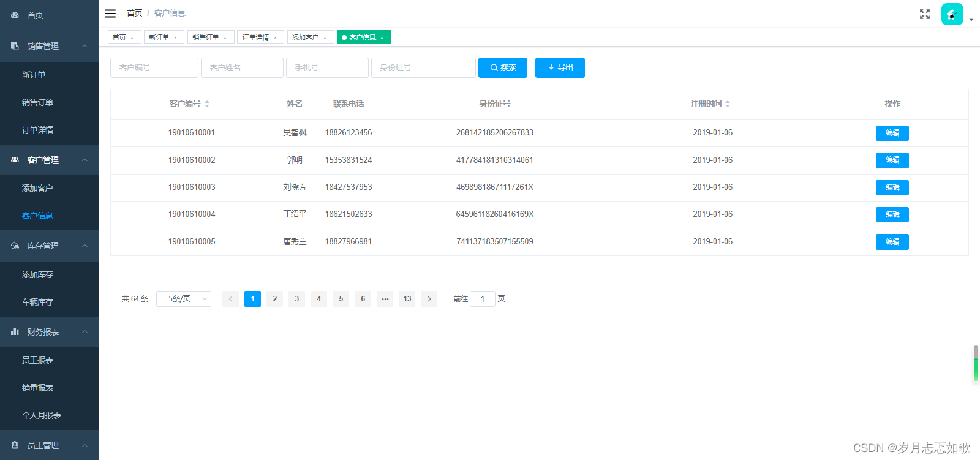Image resolution: width=980 pixels, height=460 pixels.
Task: Close the 首页 tab with its x
Action: [x=132, y=38]
